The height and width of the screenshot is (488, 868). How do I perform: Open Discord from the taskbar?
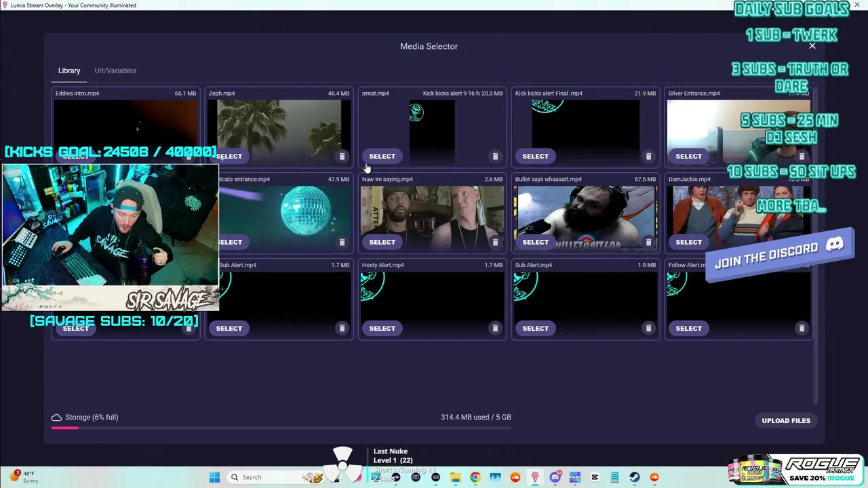555,477
